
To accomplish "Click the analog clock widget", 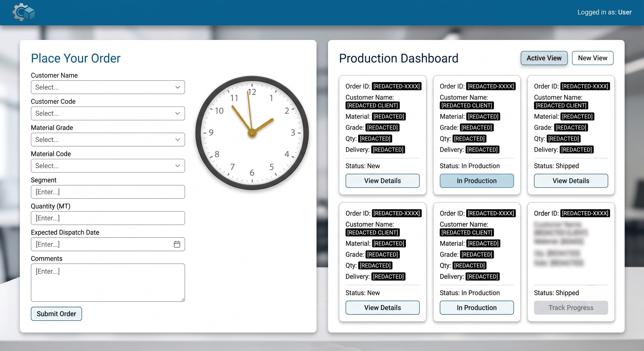I will click(252, 133).
